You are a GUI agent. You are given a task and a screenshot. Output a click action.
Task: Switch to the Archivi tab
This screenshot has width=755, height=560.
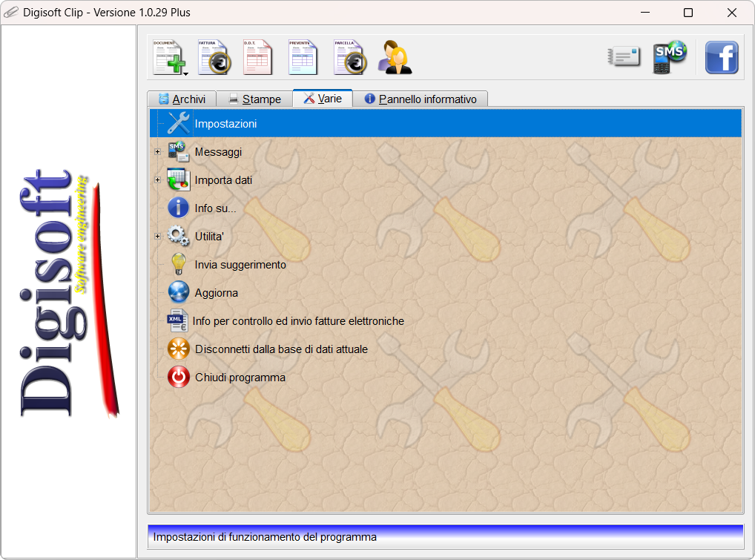point(182,99)
